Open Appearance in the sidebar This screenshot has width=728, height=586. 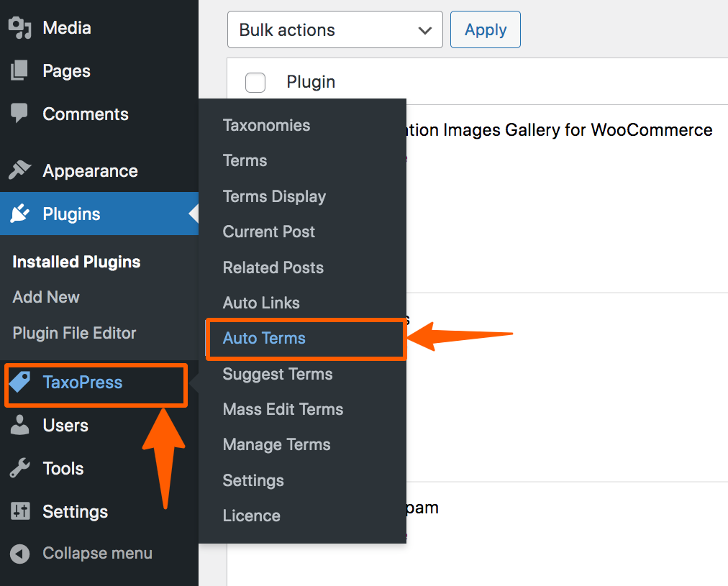click(x=90, y=170)
